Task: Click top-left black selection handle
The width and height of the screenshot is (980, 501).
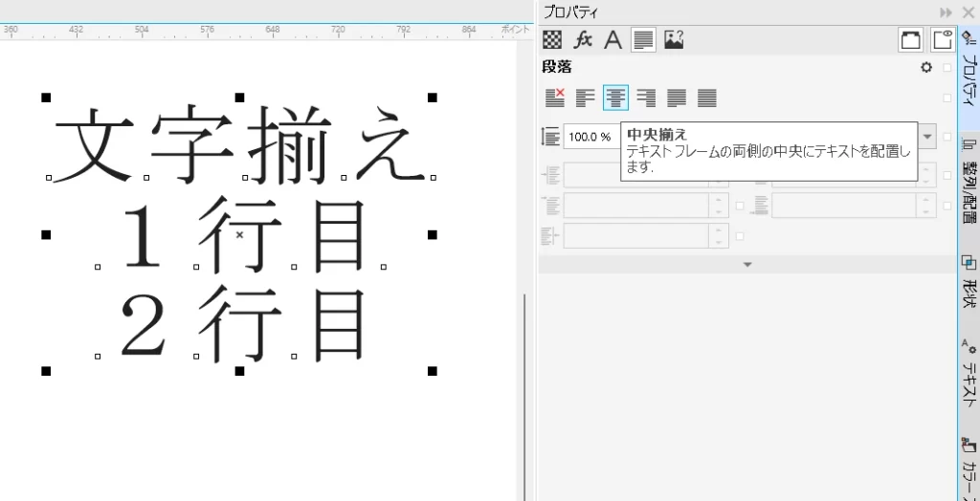Action: (45, 98)
